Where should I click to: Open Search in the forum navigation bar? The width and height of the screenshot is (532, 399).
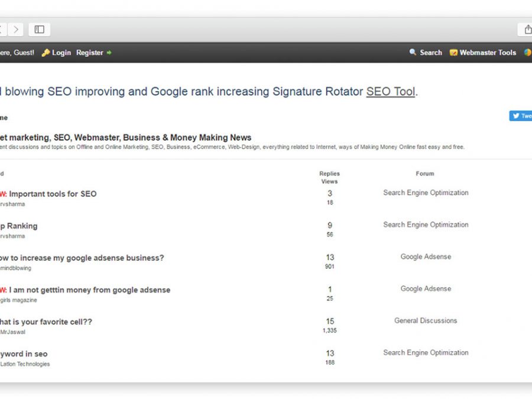click(430, 53)
